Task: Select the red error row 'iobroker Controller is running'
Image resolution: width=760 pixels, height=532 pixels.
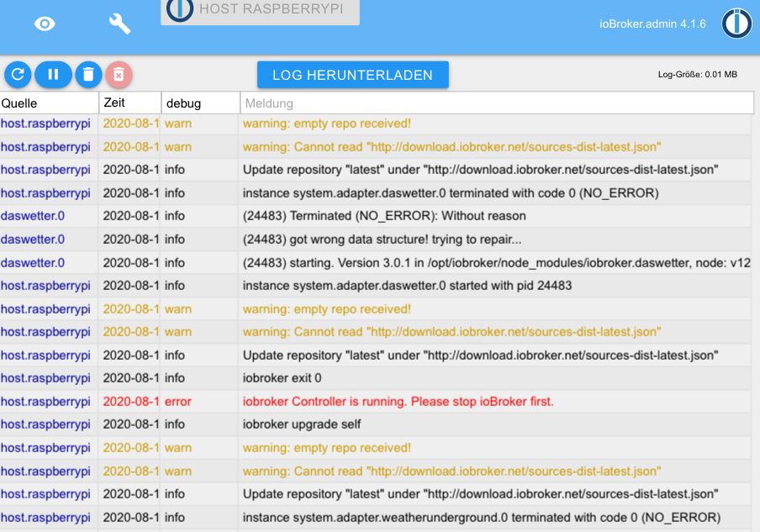Action: (x=376, y=401)
